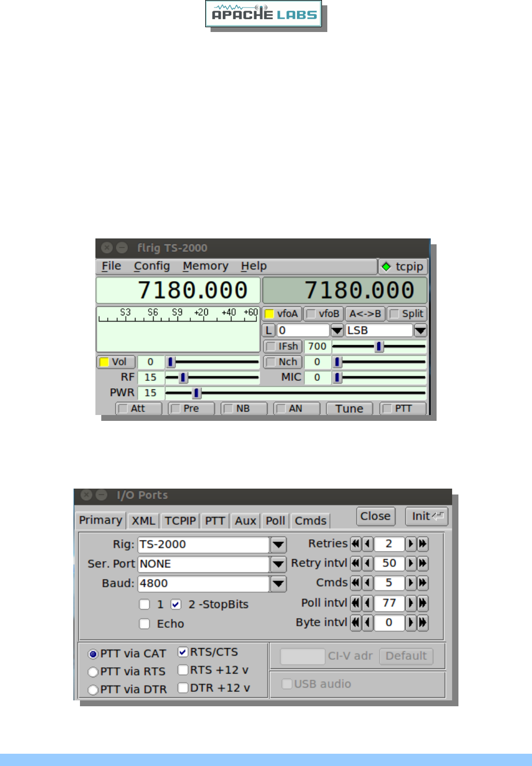Check the 1 stop bit checkbox
The image size is (532, 766).
tap(144, 604)
